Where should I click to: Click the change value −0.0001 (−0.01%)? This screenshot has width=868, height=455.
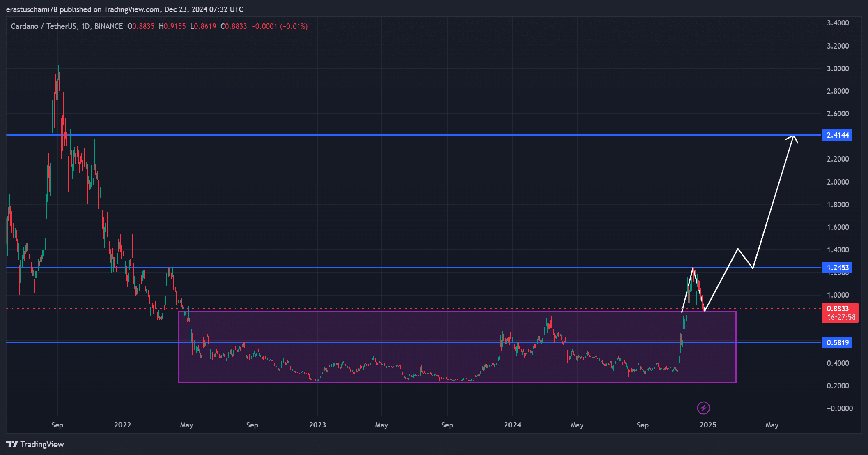pos(280,26)
